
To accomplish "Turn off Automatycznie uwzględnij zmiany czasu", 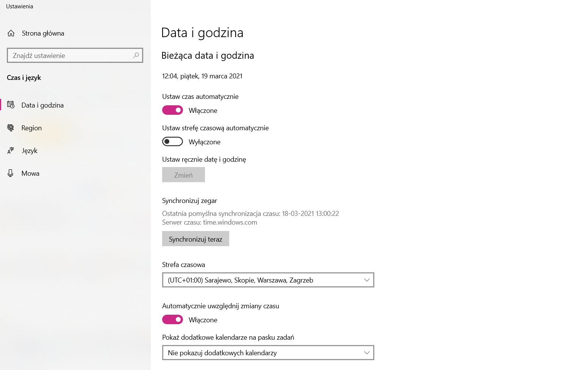I will (172, 319).
